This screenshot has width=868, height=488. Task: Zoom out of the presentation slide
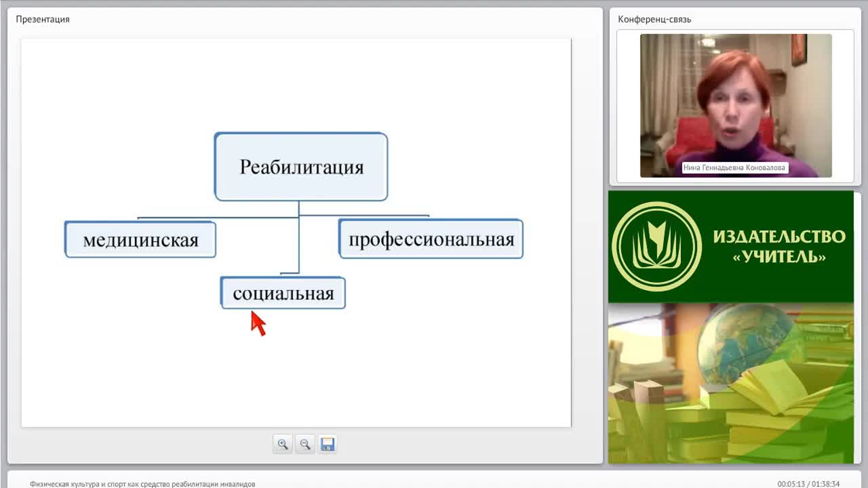(x=305, y=445)
